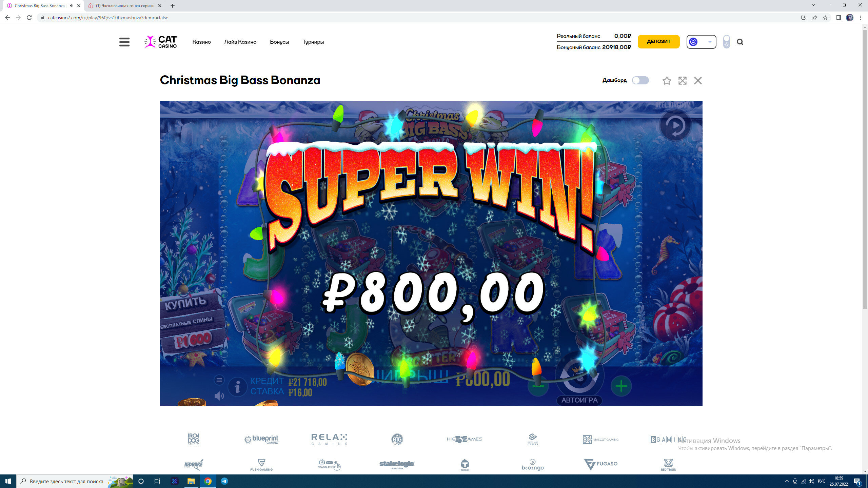This screenshot has height=488, width=868.
Task: Open the Бонусы menu item
Action: click(279, 42)
